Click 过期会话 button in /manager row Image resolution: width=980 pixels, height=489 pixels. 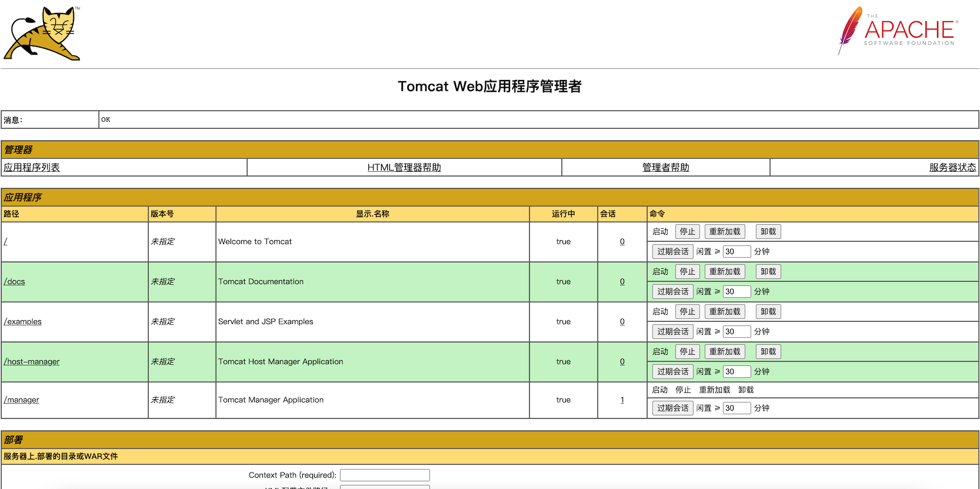tap(672, 408)
